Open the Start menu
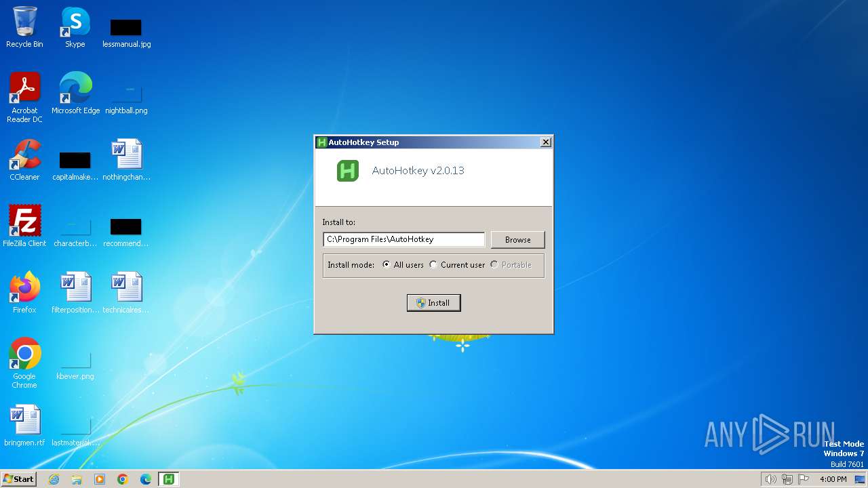This screenshot has width=868, height=488. [19, 479]
